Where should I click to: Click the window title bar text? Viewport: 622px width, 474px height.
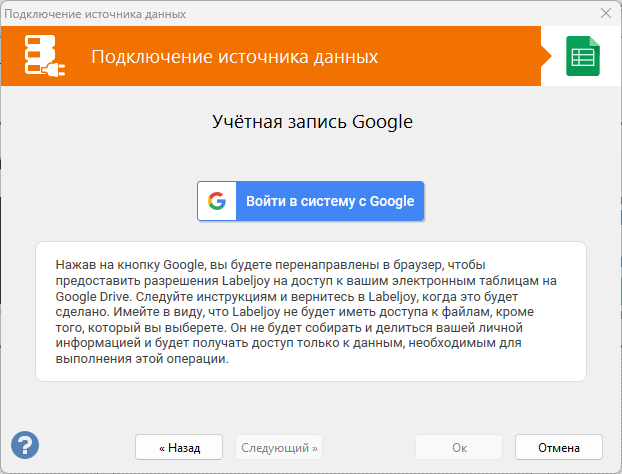tap(95, 14)
